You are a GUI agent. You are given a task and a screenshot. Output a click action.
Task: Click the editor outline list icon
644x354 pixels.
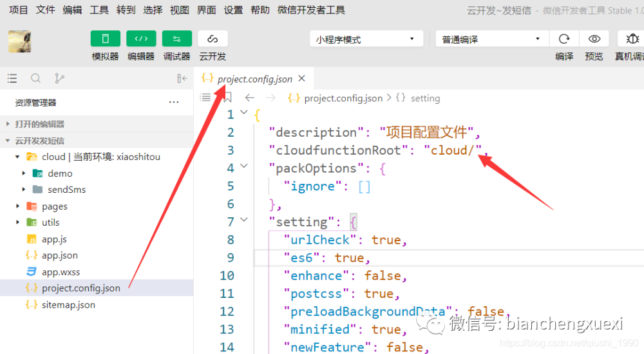tap(205, 97)
